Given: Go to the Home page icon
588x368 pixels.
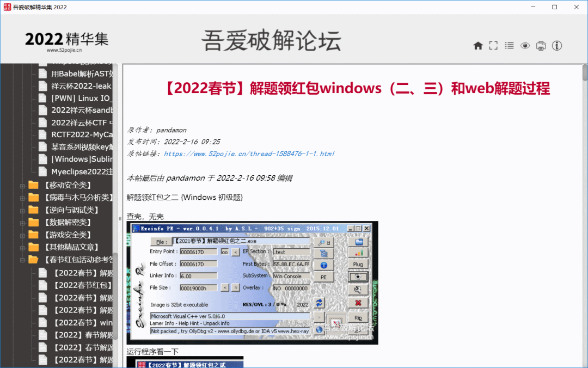Looking at the screenshot, I should 478,46.
